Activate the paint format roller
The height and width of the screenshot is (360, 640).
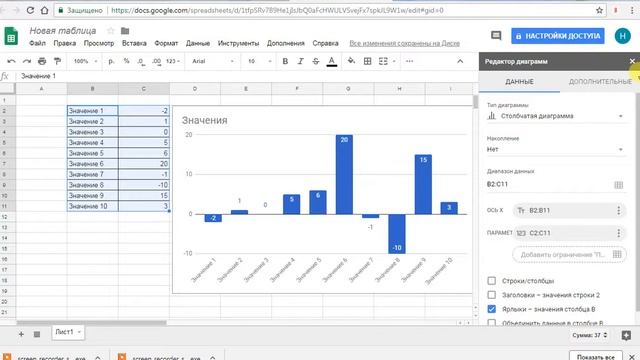(x=57, y=61)
